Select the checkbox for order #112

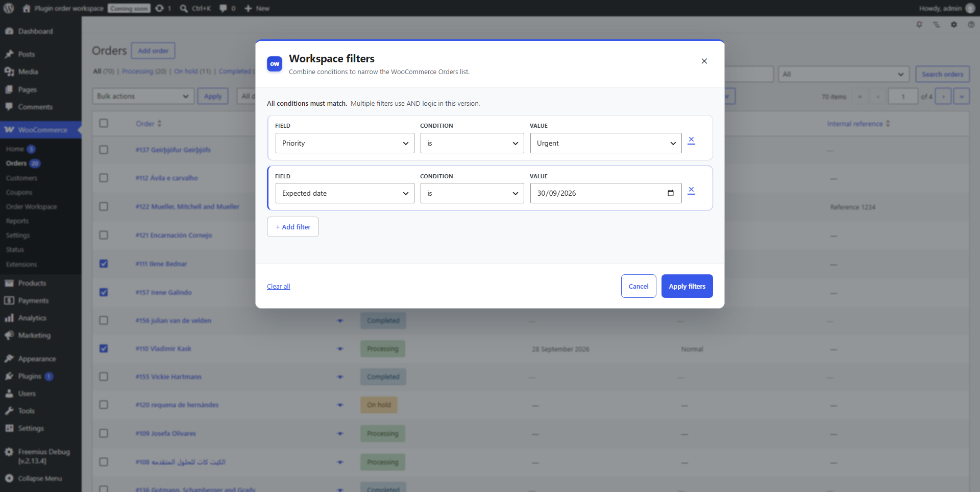tap(104, 178)
